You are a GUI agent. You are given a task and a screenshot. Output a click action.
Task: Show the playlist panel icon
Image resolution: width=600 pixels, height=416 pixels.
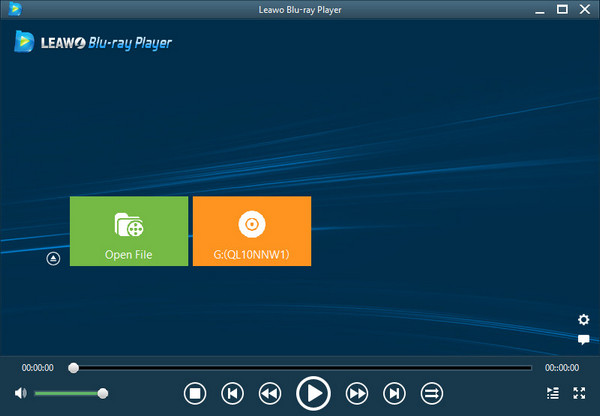[x=553, y=393]
